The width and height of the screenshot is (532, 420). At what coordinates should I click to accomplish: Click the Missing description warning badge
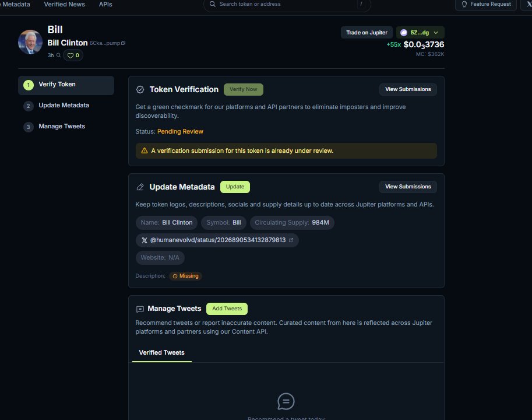[x=186, y=276]
